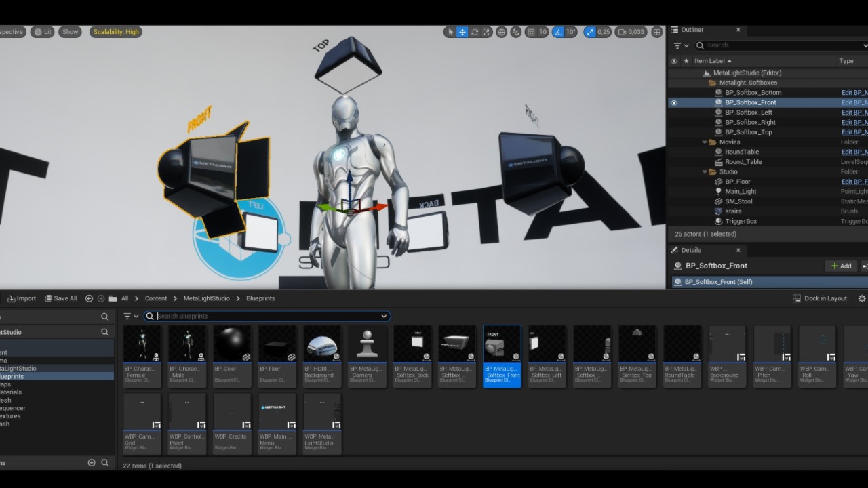Click Save All button
This screenshot has height=488, width=868.
(x=60, y=298)
